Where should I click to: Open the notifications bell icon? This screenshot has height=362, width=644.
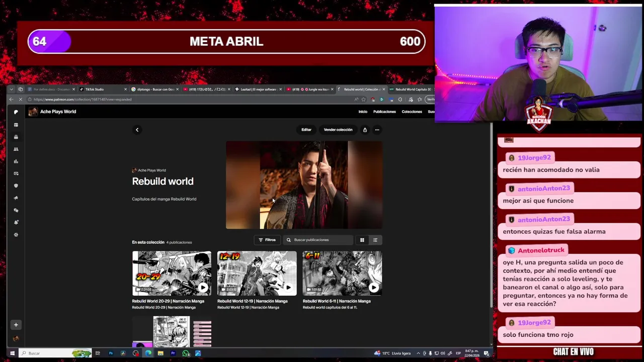16,222
